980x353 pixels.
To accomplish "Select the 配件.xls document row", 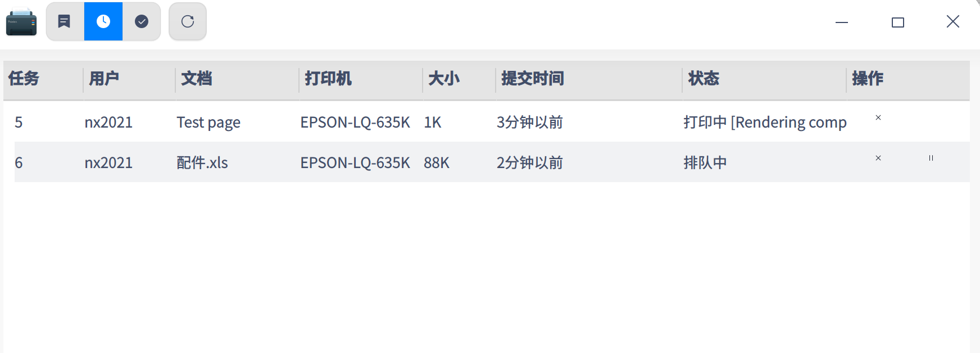I will [202, 162].
